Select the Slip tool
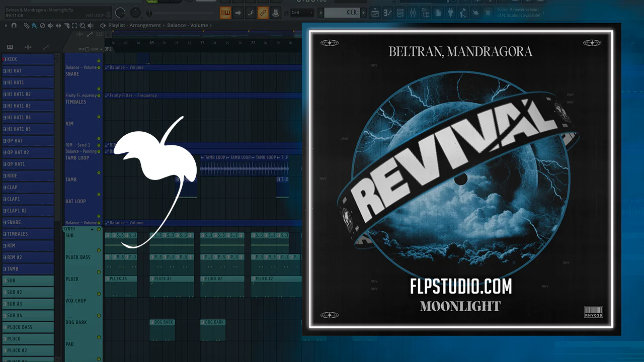644x362 pixels. point(58,25)
